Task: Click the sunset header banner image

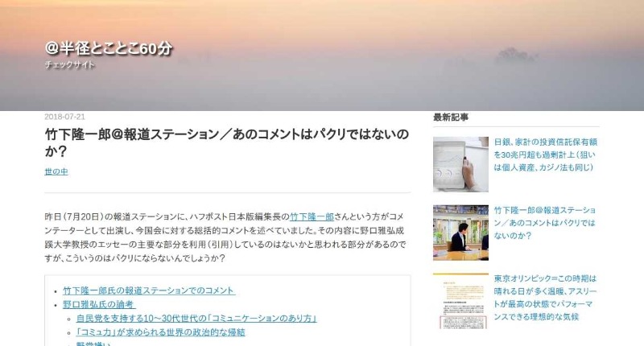Action: click(322, 56)
